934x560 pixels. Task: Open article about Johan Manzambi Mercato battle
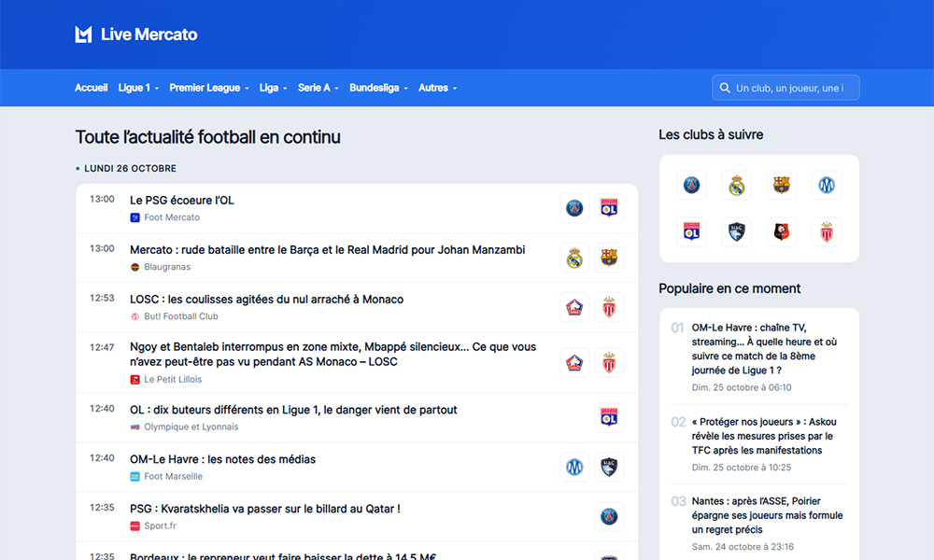pyautogui.click(x=328, y=250)
